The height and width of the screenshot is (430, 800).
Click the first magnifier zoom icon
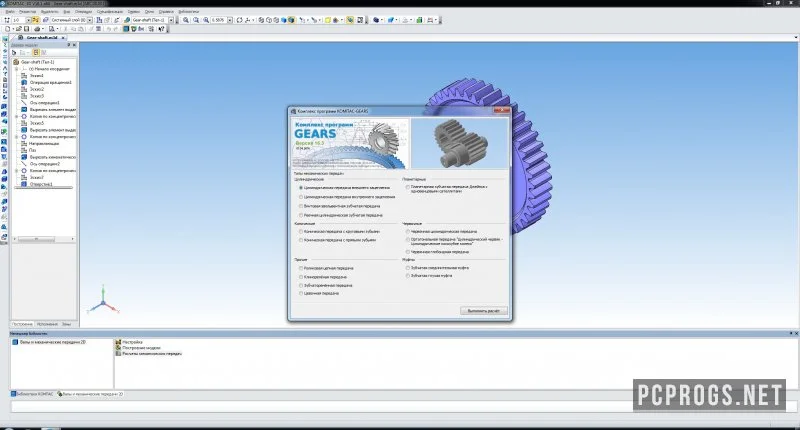186,20
